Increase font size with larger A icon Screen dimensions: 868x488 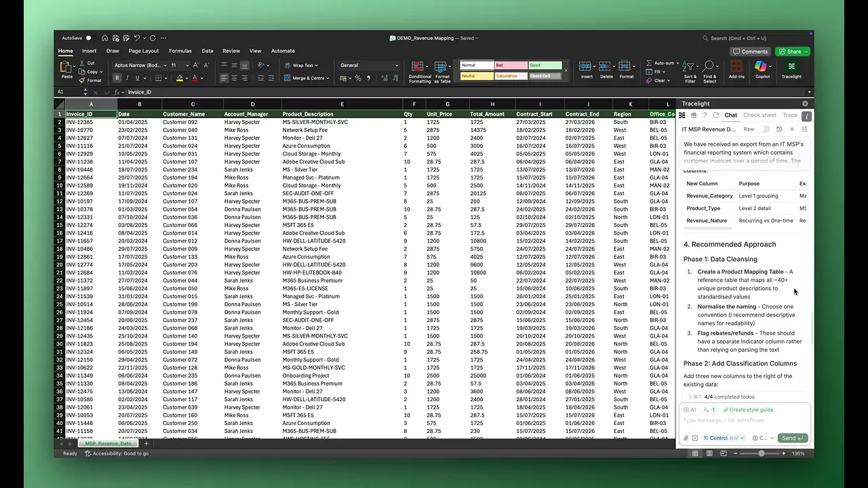(196, 65)
